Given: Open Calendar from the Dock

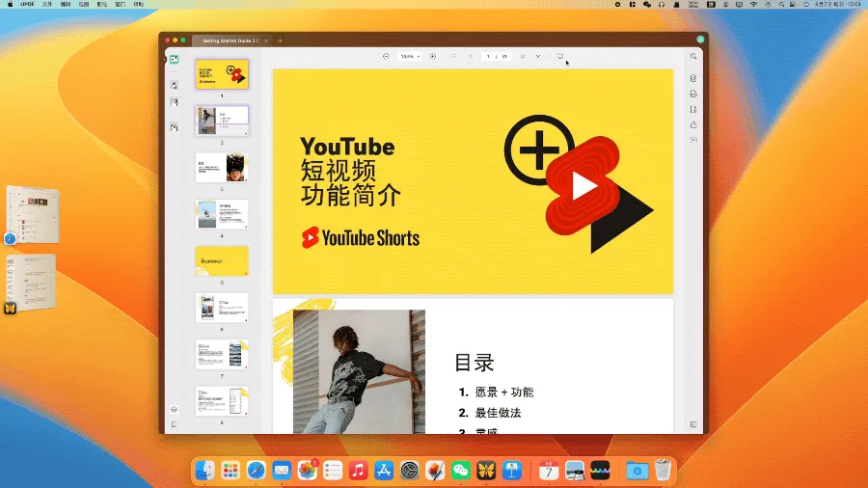Looking at the screenshot, I should point(549,471).
